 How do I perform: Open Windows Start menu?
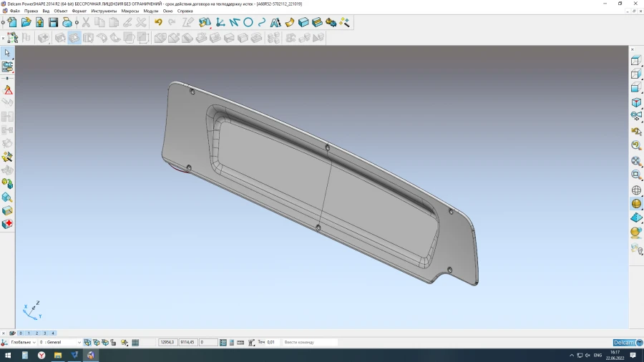coord(8,355)
